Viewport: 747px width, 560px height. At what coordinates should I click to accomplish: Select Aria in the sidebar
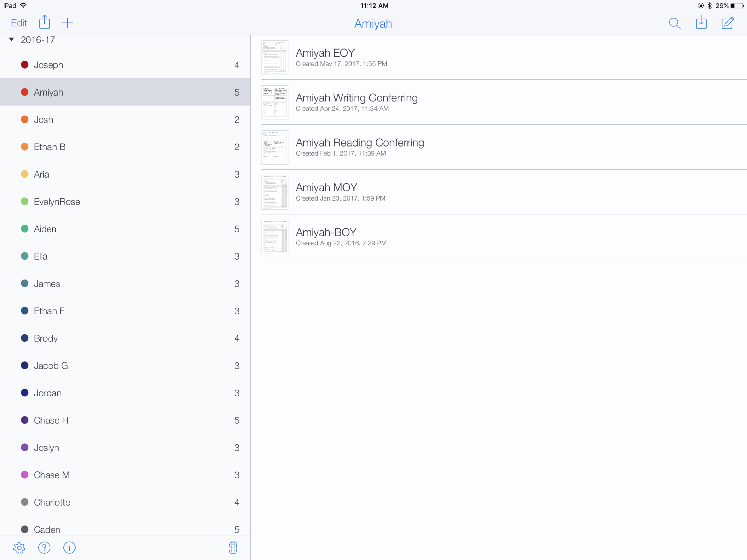point(125,174)
